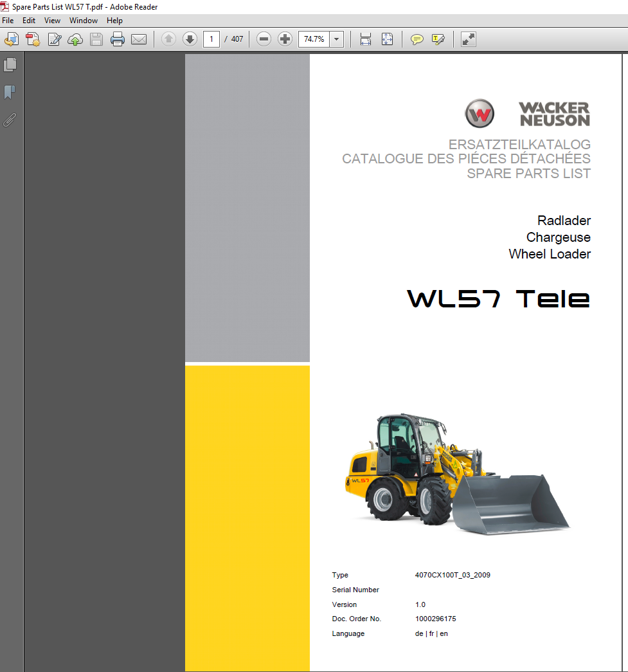The width and height of the screenshot is (628, 672).
Task: Open the View menu
Action: coord(52,20)
